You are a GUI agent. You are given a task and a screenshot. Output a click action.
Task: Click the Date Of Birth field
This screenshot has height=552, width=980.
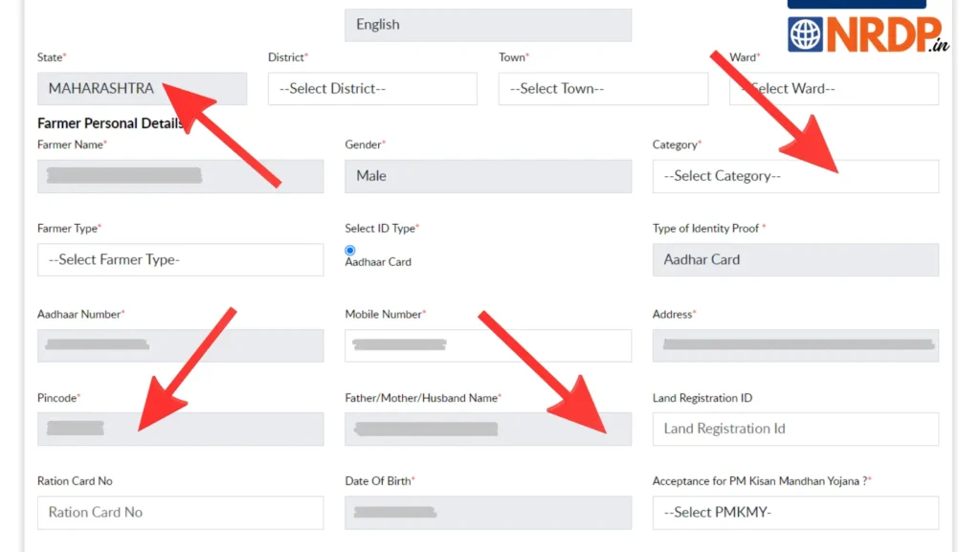487,512
